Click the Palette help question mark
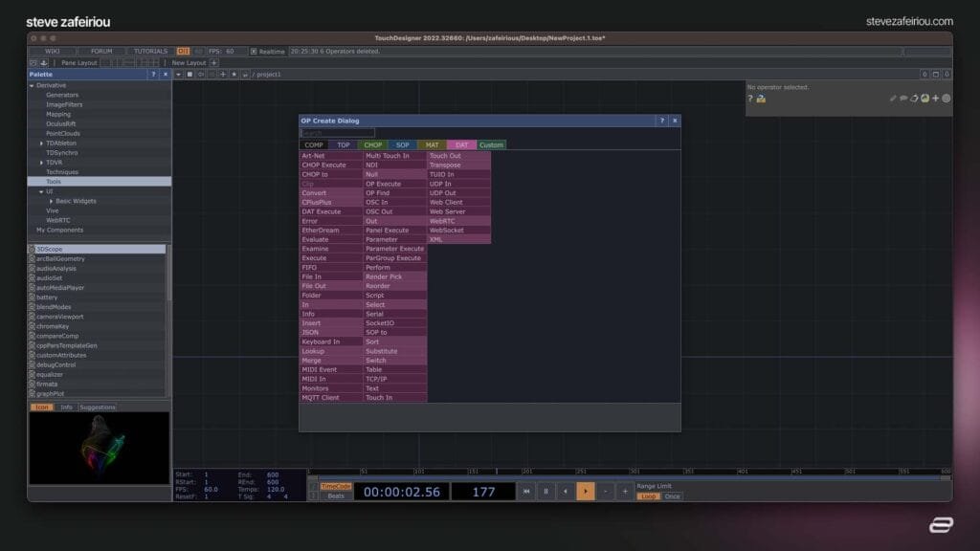 [154, 75]
